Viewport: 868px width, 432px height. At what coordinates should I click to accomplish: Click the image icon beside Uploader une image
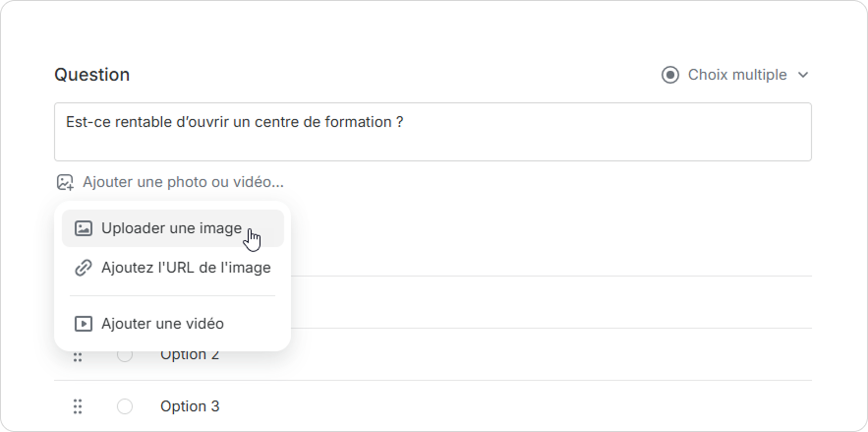pos(84,228)
